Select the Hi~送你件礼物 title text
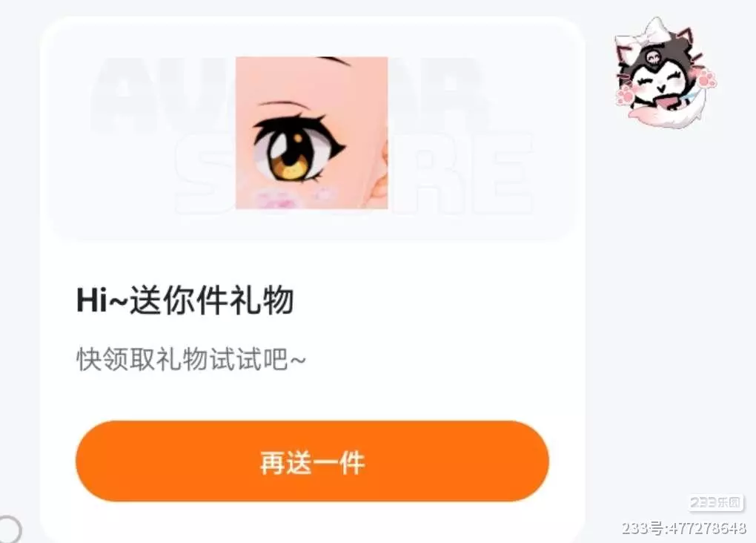Image resolution: width=756 pixels, height=543 pixels. click(x=185, y=300)
